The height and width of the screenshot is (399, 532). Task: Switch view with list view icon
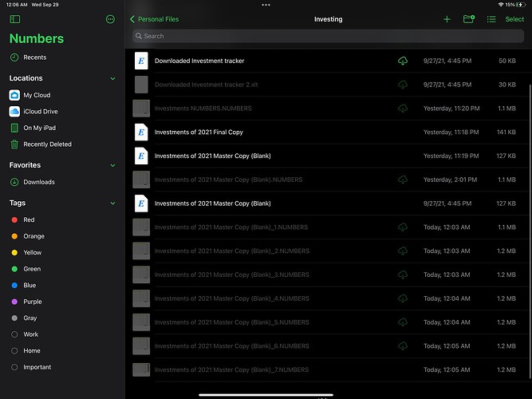(491, 19)
